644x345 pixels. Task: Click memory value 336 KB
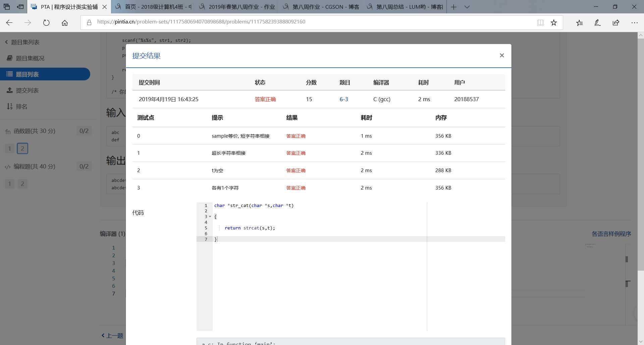(443, 153)
